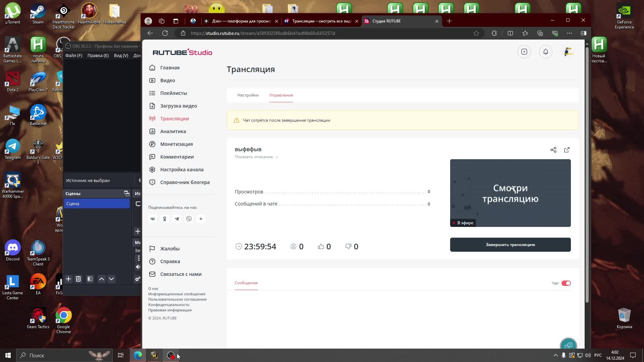Click the Завершить трансляцию button

[510, 245]
